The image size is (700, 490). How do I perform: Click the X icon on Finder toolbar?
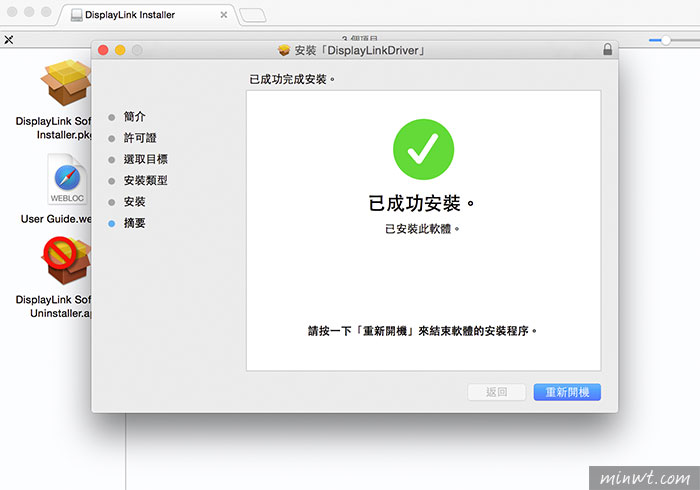pos(8,40)
